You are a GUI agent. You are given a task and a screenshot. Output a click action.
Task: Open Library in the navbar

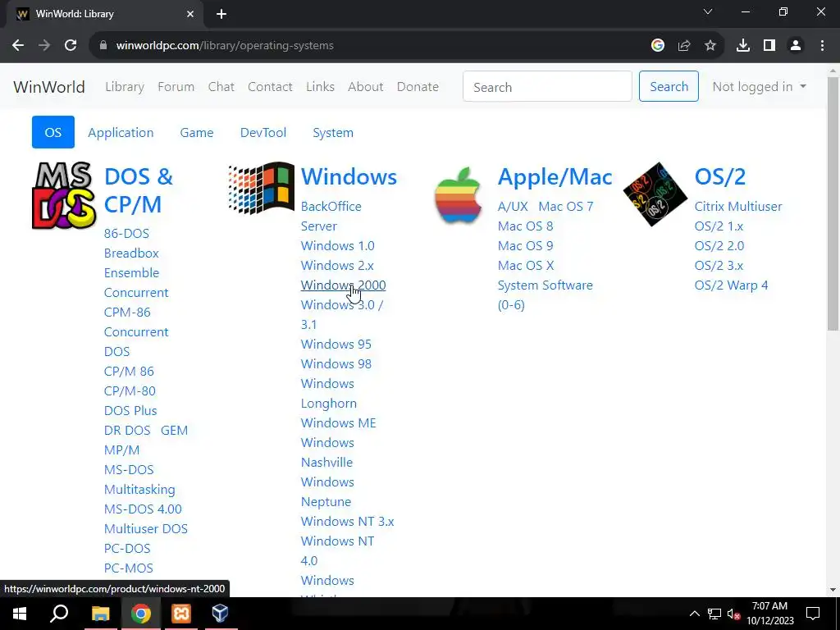pos(125,87)
